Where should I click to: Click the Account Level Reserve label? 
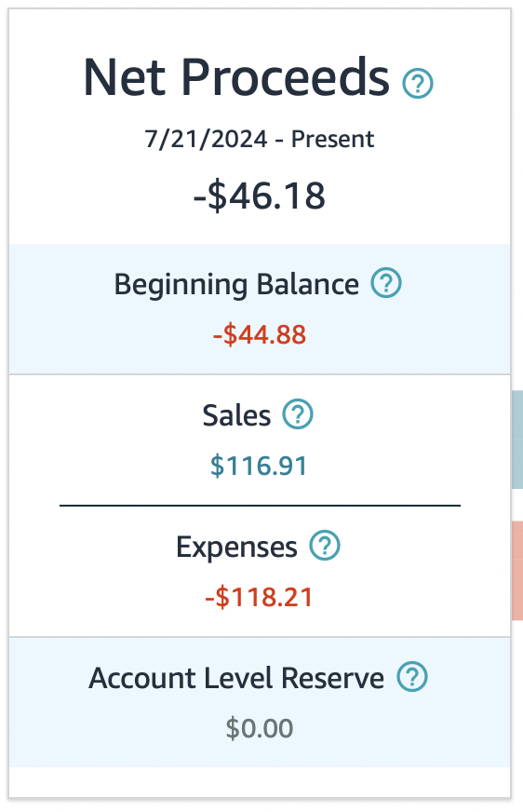(236, 678)
